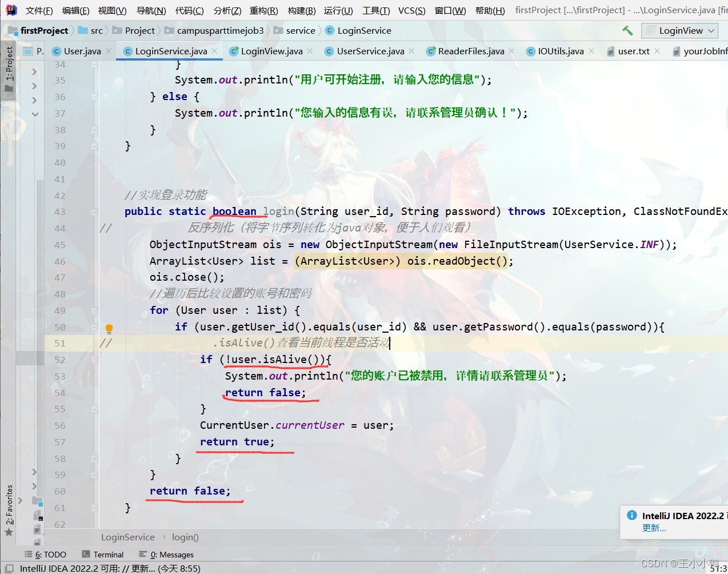This screenshot has width=728, height=574.
Task: Toggle the 2: Favorites tool window
Action: coord(9,511)
